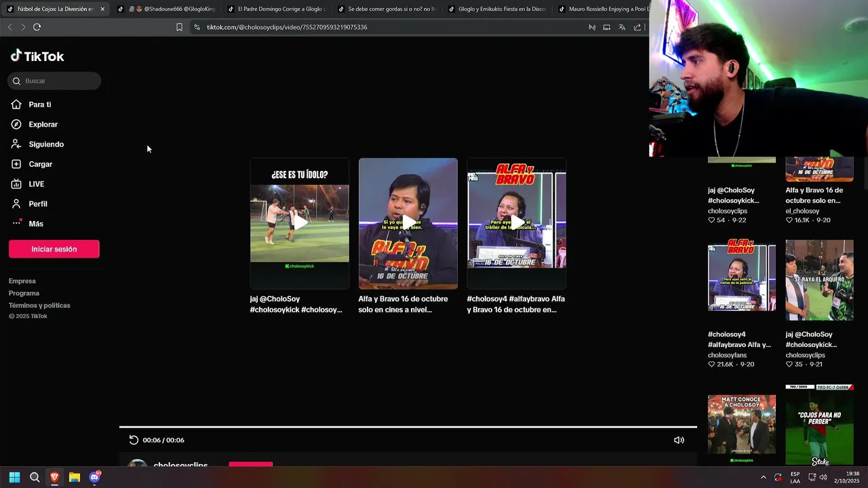The width and height of the screenshot is (868, 488).
Task: Click the cast screen icon in address bar
Action: [x=607, y=27]
